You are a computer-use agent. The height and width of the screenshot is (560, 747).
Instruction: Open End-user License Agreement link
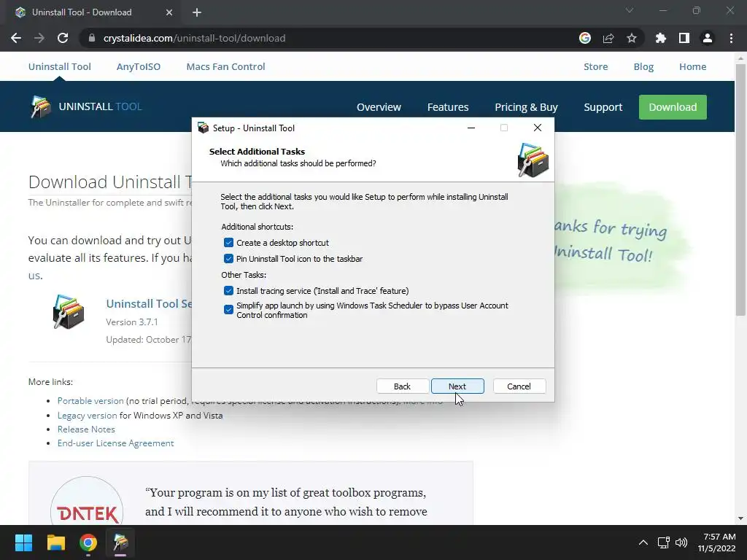[116, 443]
